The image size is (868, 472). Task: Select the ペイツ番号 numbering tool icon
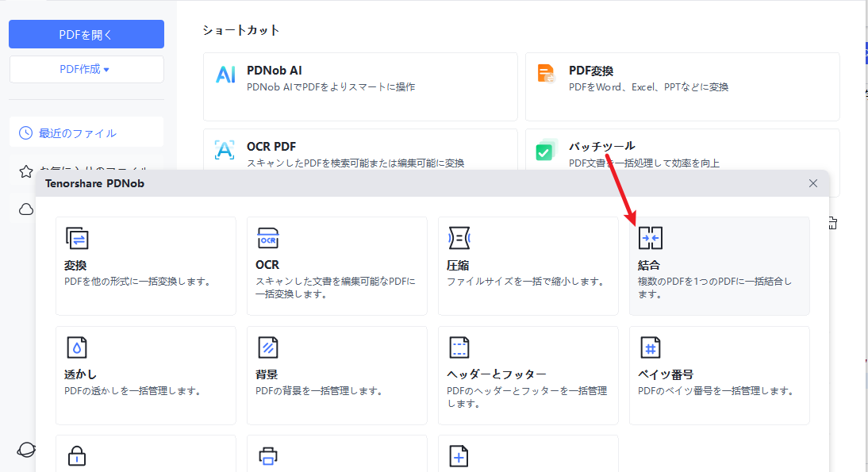[x=651, y=347]
